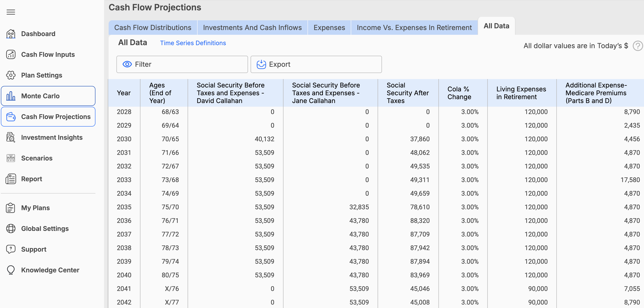644x308 pixels.
Task: Click the help question mark icon
Action: tap(638, 46)
